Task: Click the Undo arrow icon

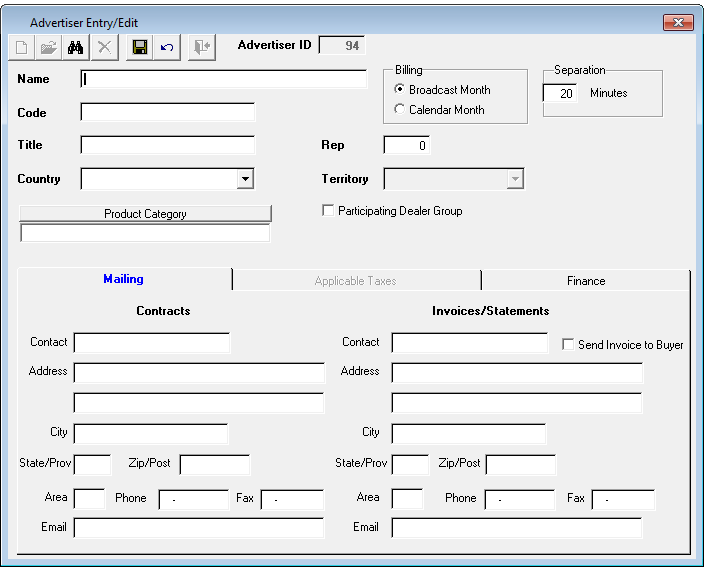Action: click(x=167, y=47)
